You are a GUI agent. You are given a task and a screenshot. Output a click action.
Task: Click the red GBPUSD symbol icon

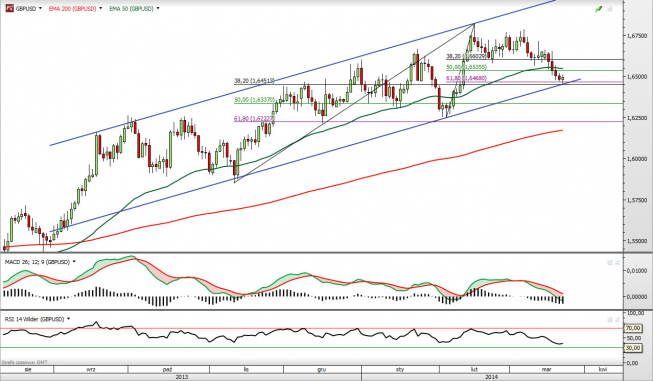(9, 8)
